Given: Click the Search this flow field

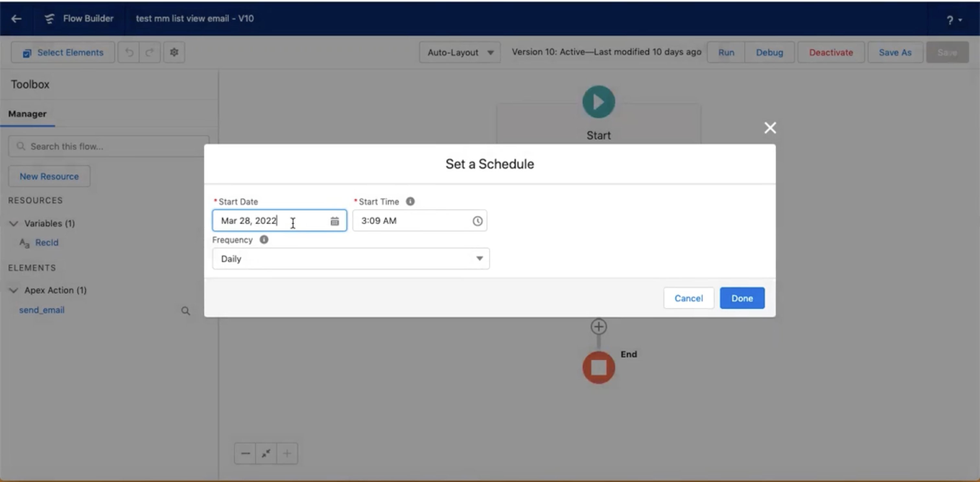Looking at the screenshot, I should tap(109, 147).
